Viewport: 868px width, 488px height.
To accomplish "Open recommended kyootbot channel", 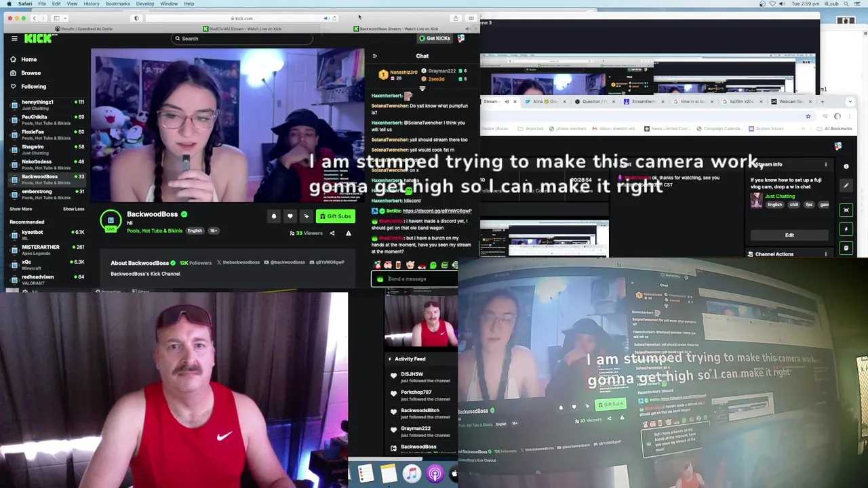I will 47,235.
